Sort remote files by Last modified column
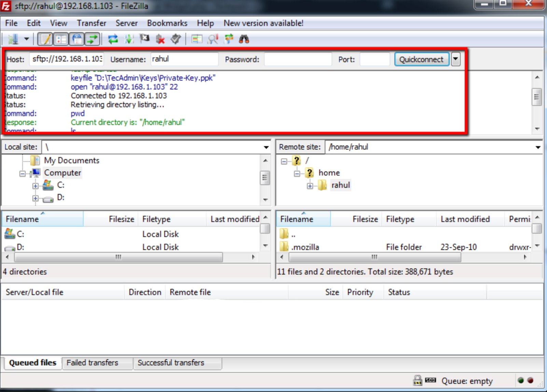Image resolution: width=547 pixels, height=392 pixels. [465, 219]
